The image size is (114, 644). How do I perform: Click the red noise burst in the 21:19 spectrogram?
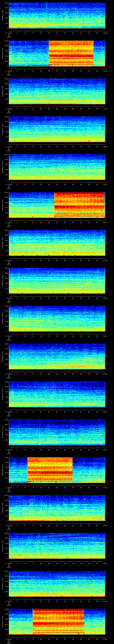(x=79, y=205)
